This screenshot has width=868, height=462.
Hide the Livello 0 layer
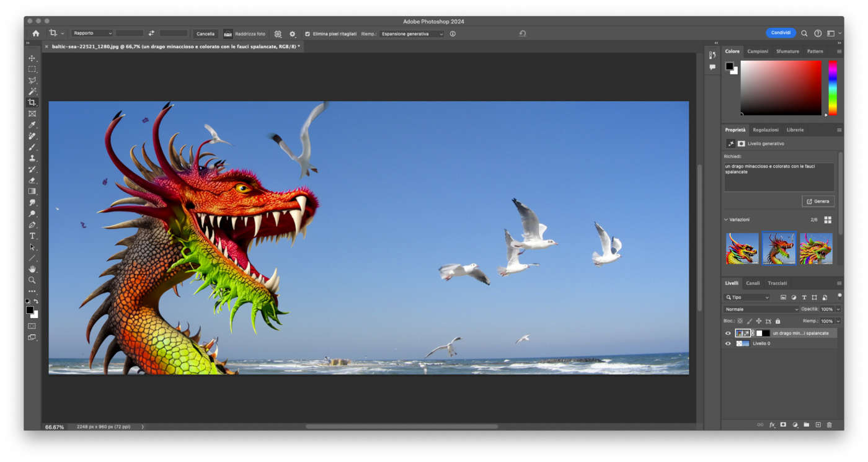coord(728,344)
